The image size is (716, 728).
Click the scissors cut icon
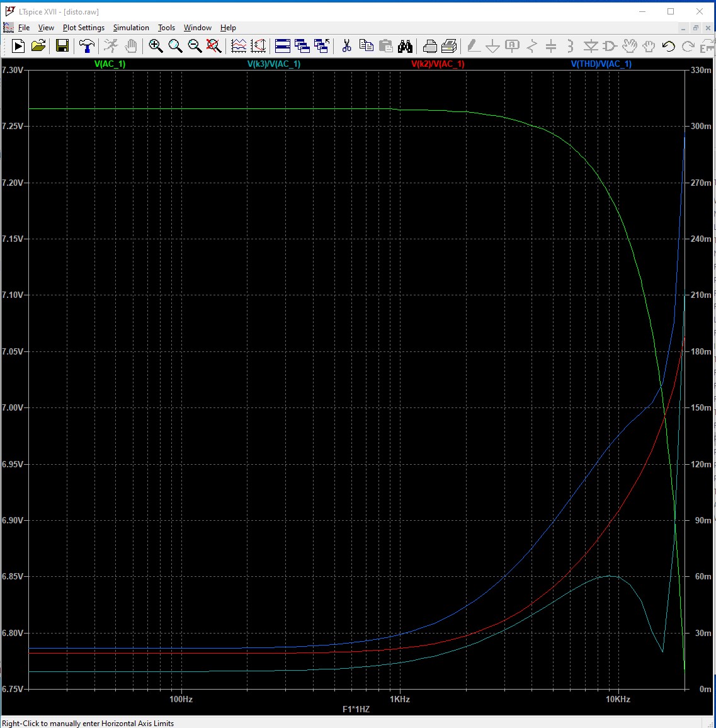[346, 45]
